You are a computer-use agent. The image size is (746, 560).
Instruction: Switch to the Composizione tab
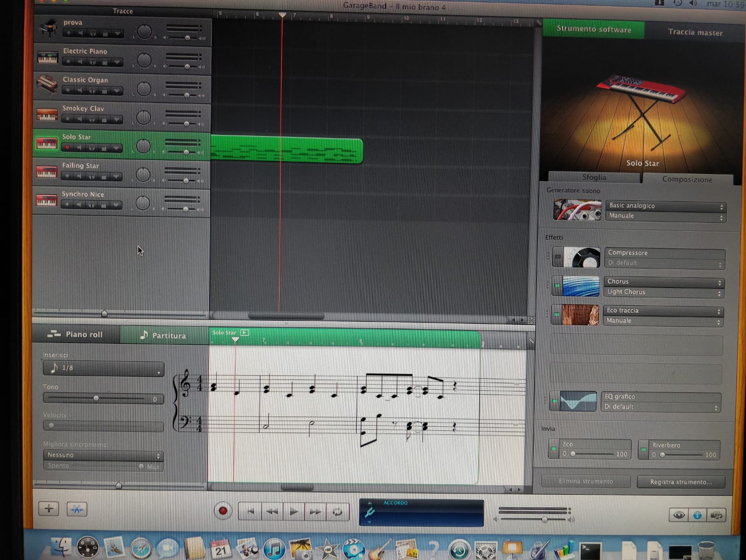click(687, 179)
